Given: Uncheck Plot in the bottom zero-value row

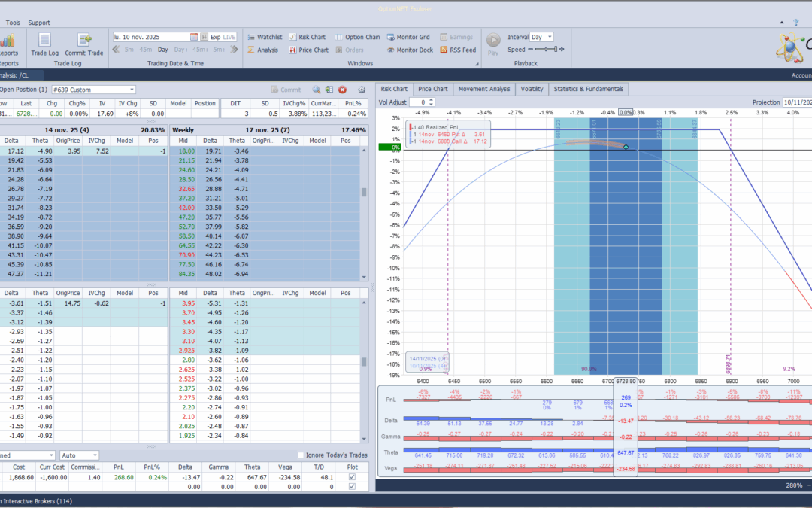Looking at the screenshot, I should (352, 487).
